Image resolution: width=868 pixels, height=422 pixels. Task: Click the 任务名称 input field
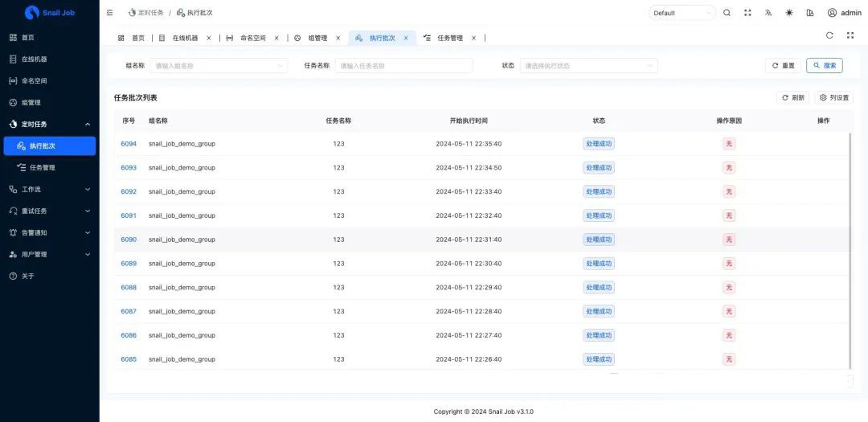pyautogui.click(x=403, y=66)
